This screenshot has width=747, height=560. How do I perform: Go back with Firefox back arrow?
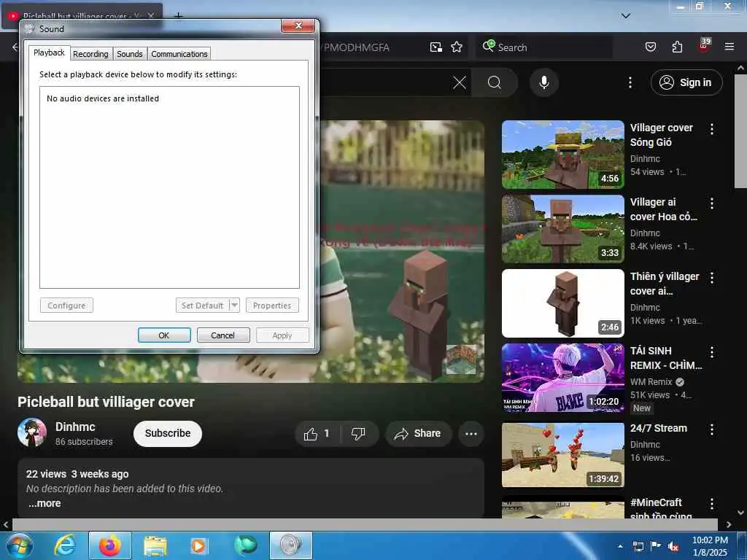pos(15,47)
